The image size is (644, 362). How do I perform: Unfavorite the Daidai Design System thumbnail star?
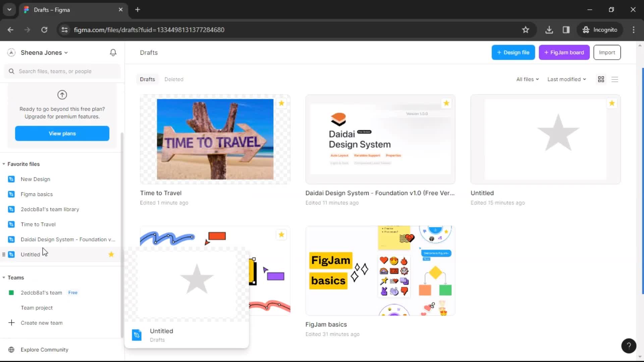[x=446, y=103]
